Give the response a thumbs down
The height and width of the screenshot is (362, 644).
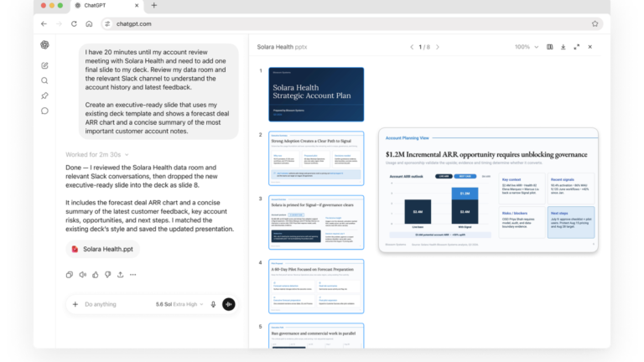(107, 275)
